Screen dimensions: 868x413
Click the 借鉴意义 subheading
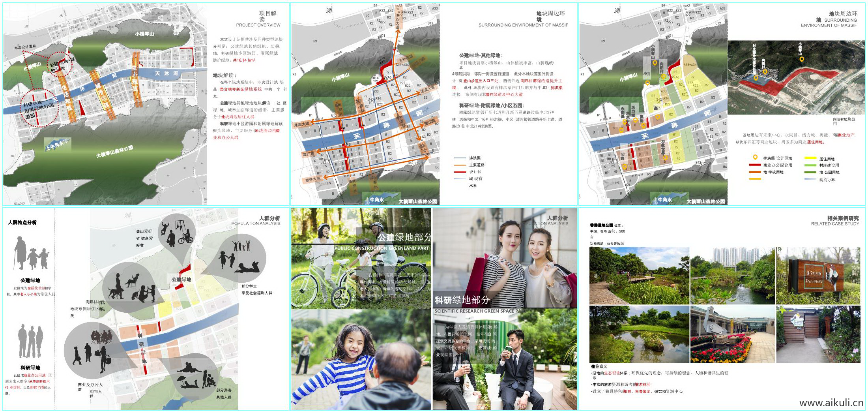599,366
